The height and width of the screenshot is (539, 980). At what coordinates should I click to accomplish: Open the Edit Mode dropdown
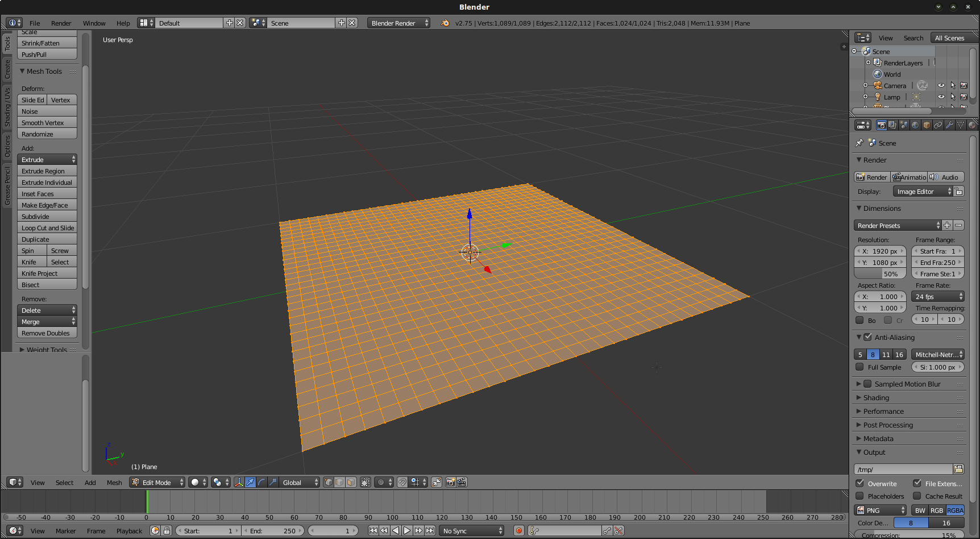(157, 482)
